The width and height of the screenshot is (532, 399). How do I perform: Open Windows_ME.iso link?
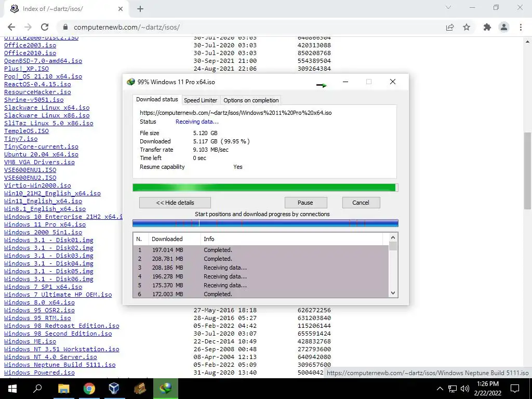tap(30, 341)
